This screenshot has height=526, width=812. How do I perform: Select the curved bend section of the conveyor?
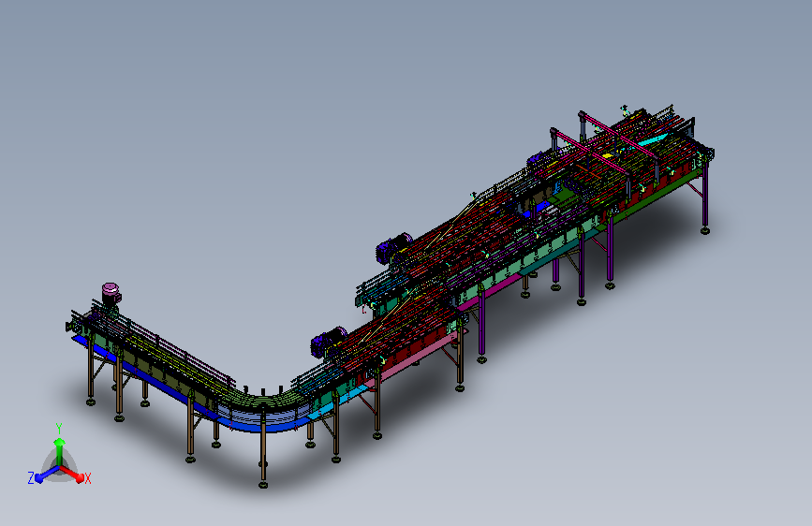pyautogui.click(x=261, y=409)
